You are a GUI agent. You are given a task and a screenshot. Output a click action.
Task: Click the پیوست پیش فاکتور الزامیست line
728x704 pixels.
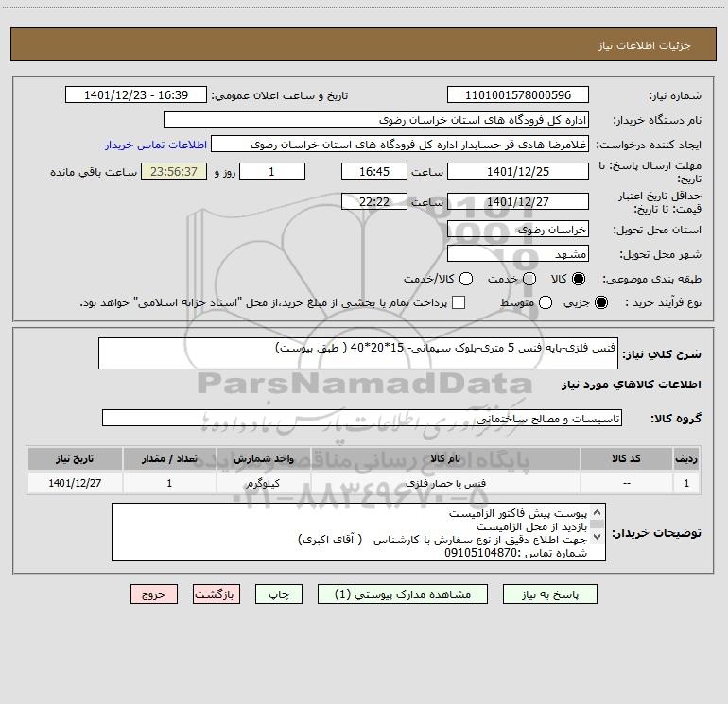[x=518, y=514]
